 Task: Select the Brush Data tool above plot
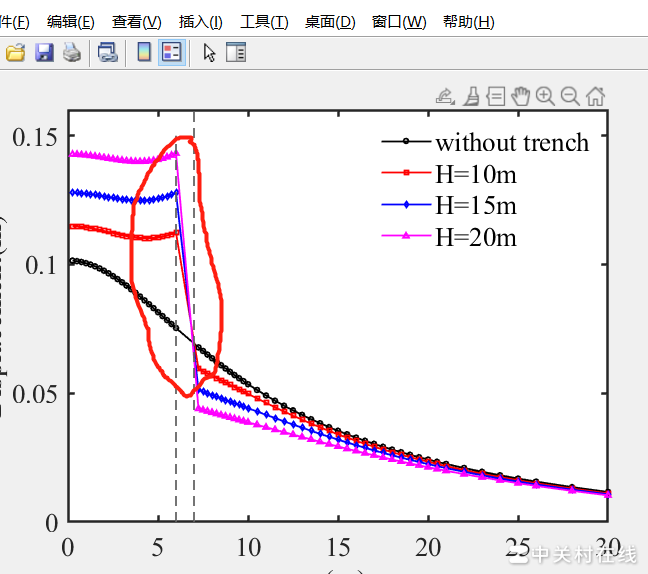point(471,96)
